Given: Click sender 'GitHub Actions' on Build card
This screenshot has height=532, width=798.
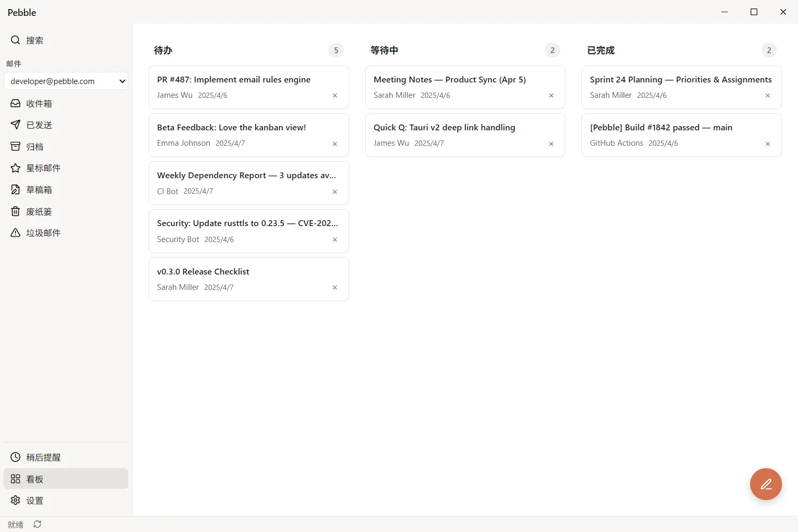Looking at the screenshot, I should pos(616,143).
